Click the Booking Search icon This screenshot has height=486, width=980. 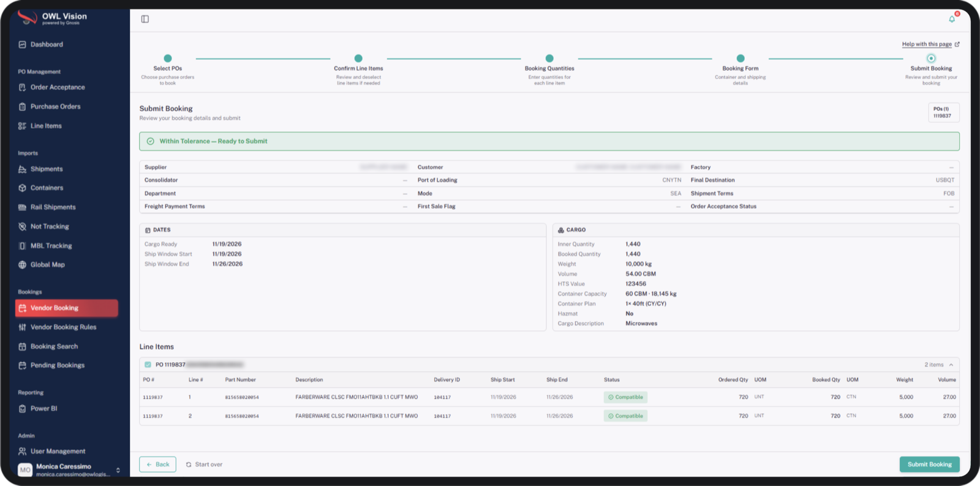pos(22,347)
